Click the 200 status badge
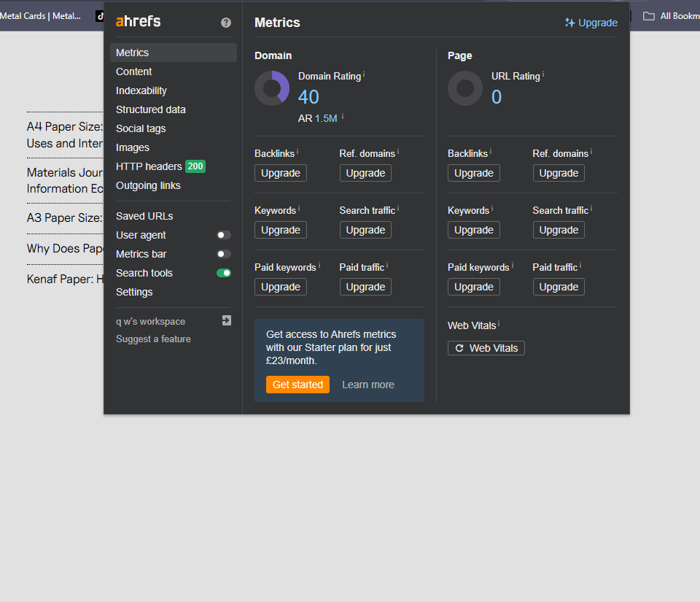 (195, 166)
